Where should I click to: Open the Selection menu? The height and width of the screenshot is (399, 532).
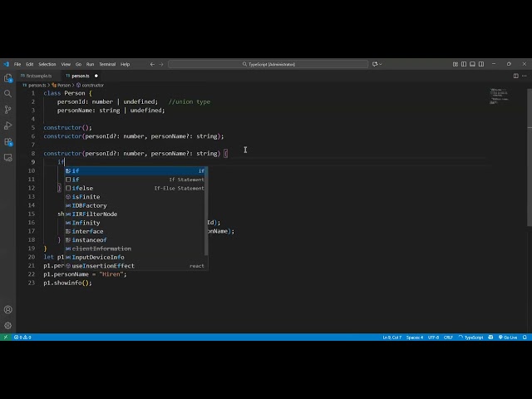coord(47,64)
